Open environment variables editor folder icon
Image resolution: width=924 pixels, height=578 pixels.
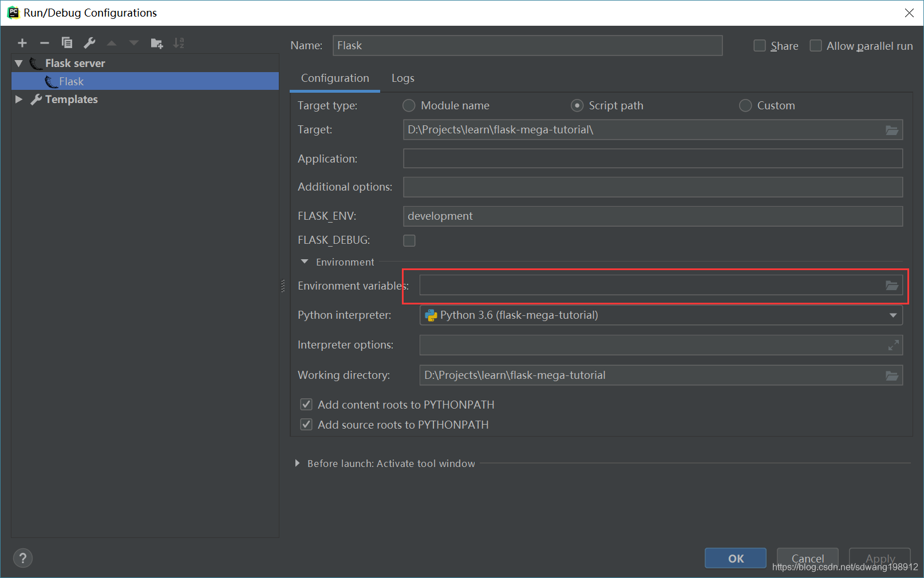pyautogui.click(x=892, y=285)
